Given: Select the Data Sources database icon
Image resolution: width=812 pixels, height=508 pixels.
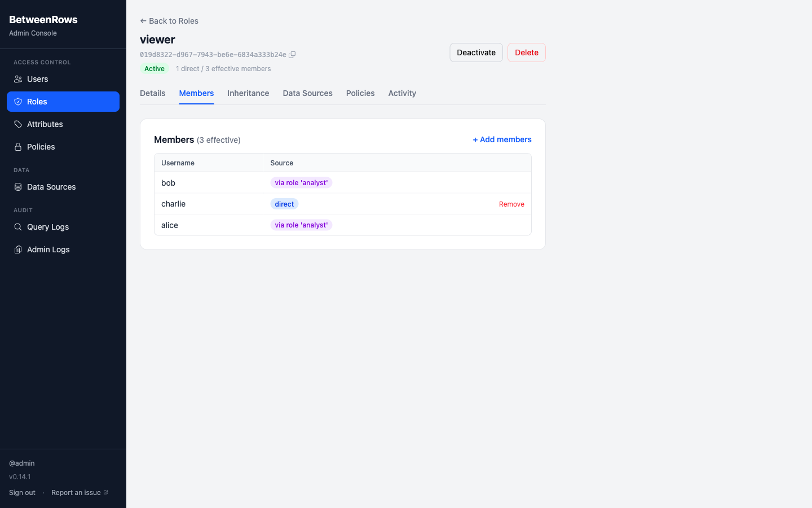Looking at the screenshot, I should coord(18,187).
